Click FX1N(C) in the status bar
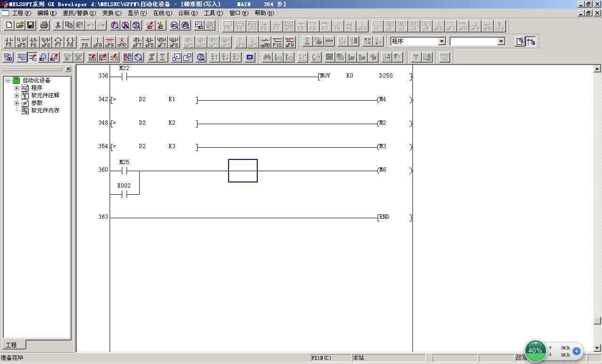The image size is (602, 364). (331, 358)
